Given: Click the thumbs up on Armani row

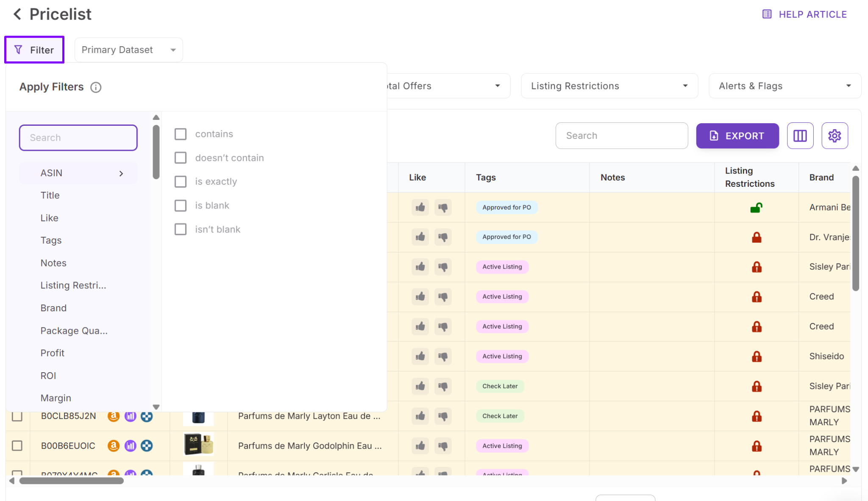Looking at the screenshot, I should pos(420,207).
